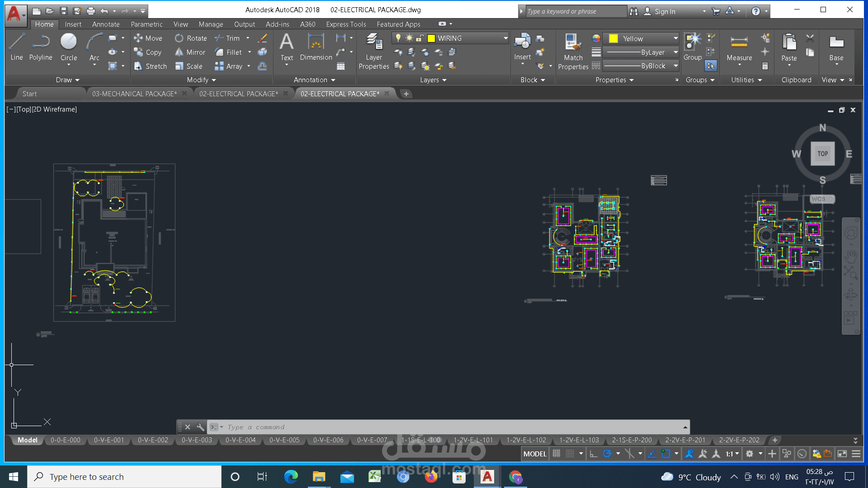The image size is (868, 488).
Task: Toggle object snap tracking in status bar
Action: tap(651, 454)
